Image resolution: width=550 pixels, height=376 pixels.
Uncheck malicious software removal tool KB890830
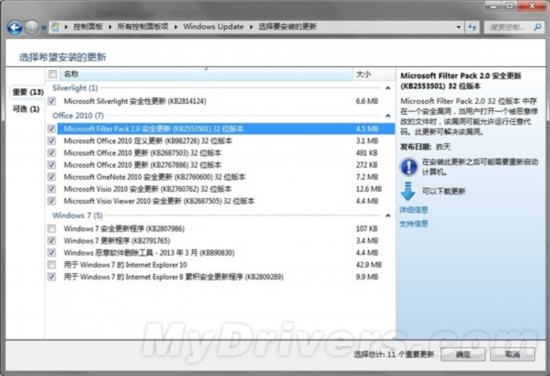[52, 253]
